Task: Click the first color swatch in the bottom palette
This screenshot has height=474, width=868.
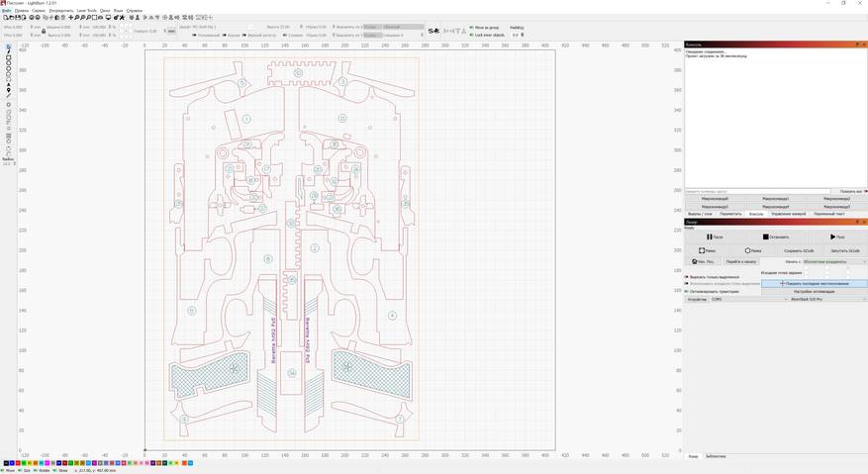Action: 6,463
